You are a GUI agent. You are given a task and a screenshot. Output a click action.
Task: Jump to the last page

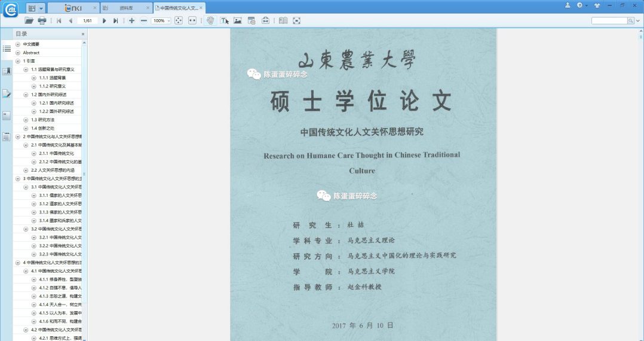pyautogui.click(x=116, y=20)
